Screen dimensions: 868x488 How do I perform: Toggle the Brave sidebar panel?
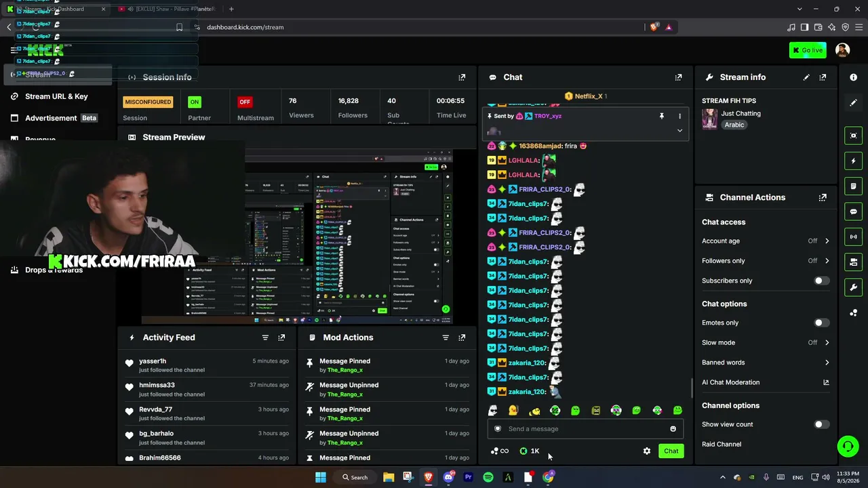(x=804, y=27)
